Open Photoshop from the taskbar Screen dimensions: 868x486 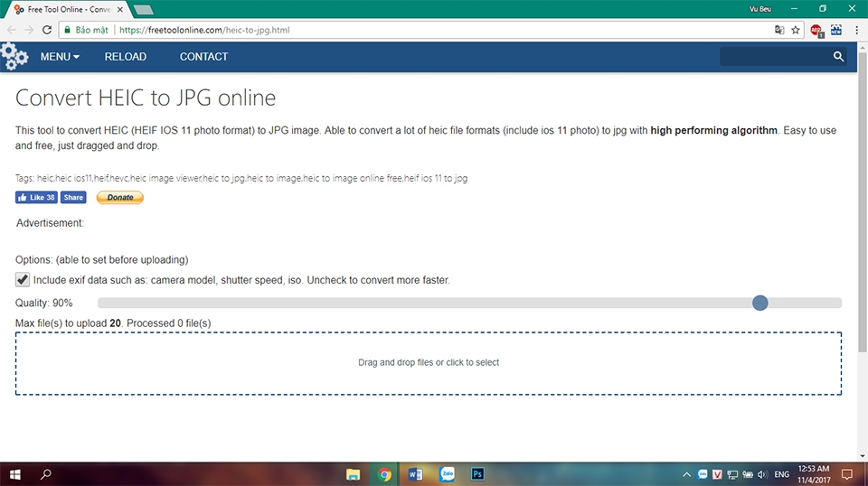pos(477,474)
